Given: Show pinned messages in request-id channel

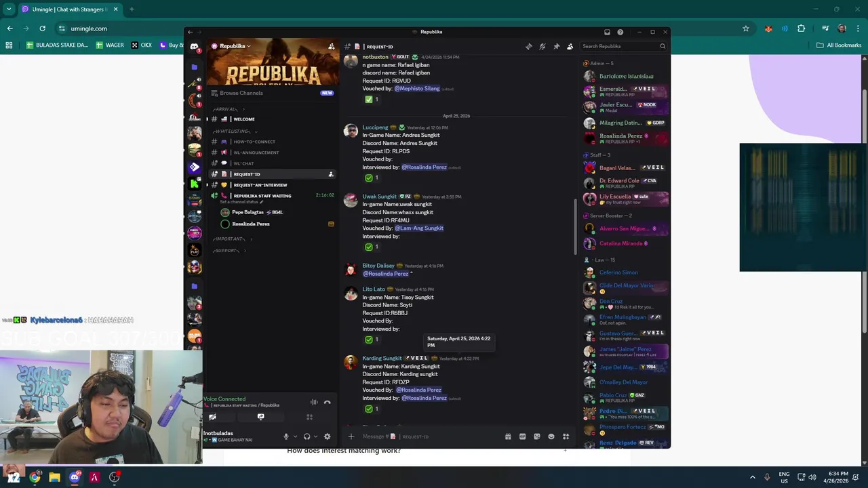Looking at the screenshot, I should [556, 47].
